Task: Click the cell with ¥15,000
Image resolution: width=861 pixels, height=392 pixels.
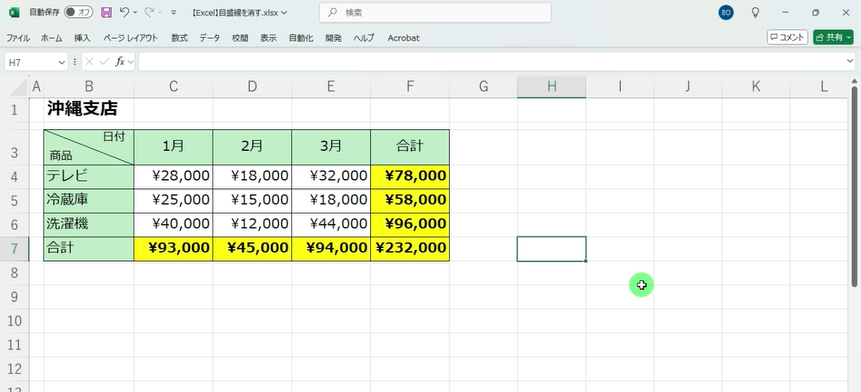Action: [252, 200]
